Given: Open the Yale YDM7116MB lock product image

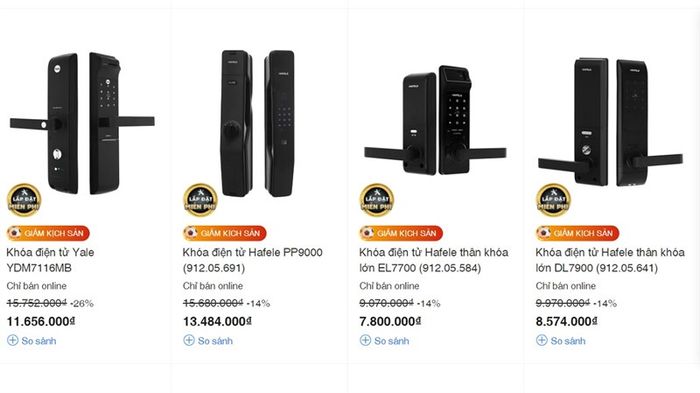Looking at the screenshot, I should coord(83,123).
